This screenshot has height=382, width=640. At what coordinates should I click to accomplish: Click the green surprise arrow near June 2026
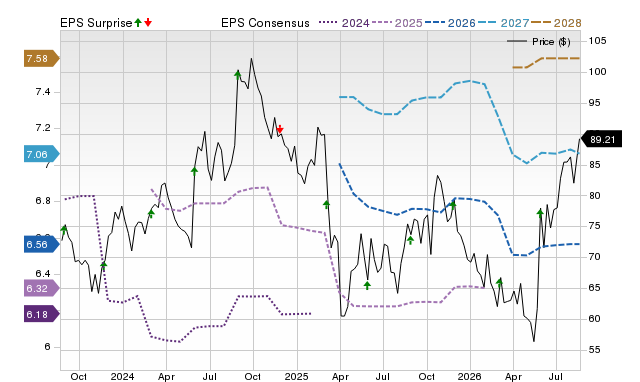point(540,213)
